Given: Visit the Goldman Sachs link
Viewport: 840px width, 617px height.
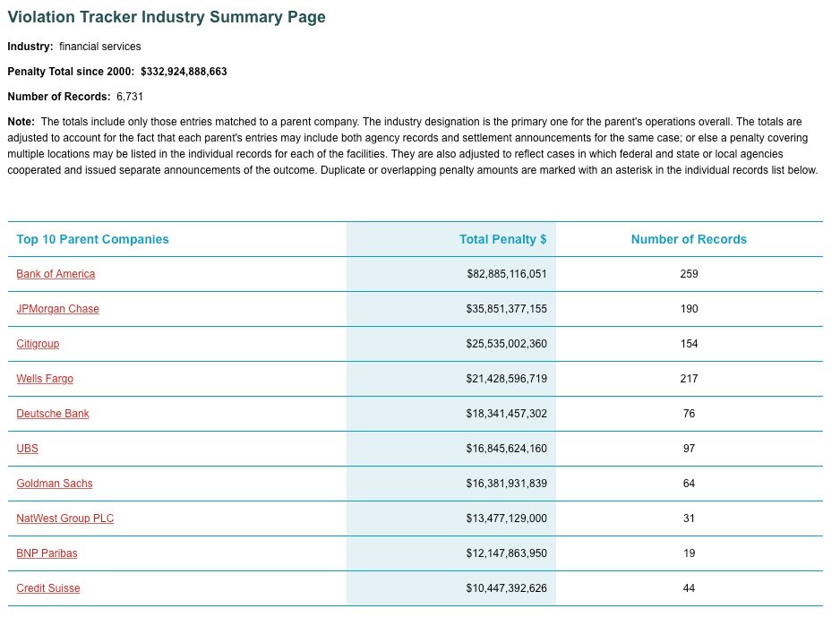Looking at the screenshot, I should pyautogui.click(x=55, y=483).
